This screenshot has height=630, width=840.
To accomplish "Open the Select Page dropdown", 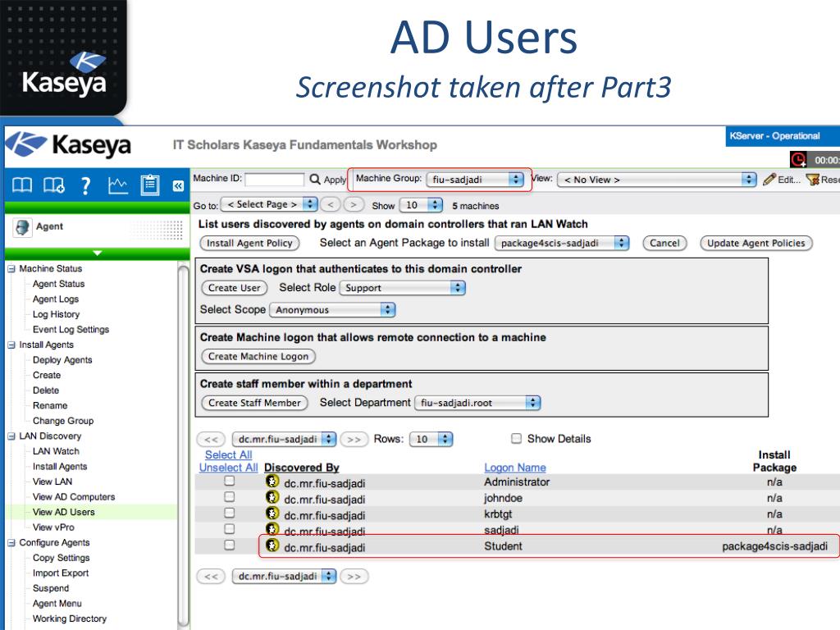I will tap(269, 204).
